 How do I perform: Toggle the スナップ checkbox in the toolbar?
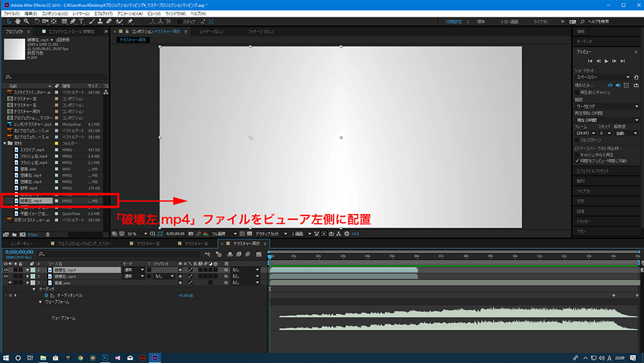(180, 21)
